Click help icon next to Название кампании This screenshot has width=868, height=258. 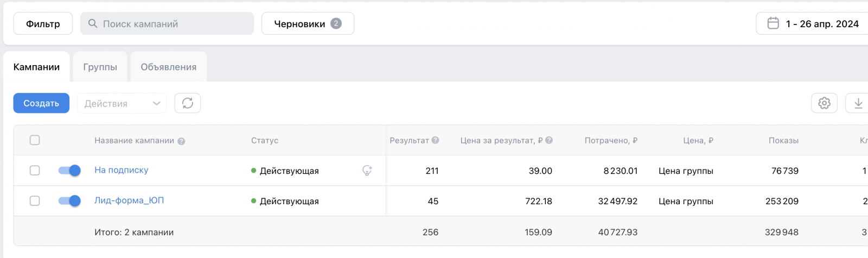click(181, 141)
